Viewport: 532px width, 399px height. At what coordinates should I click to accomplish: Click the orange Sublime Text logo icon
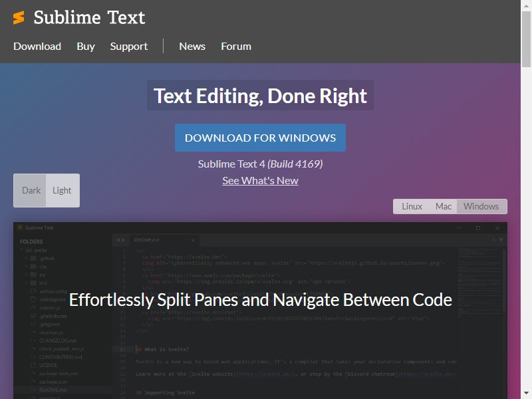19,18
